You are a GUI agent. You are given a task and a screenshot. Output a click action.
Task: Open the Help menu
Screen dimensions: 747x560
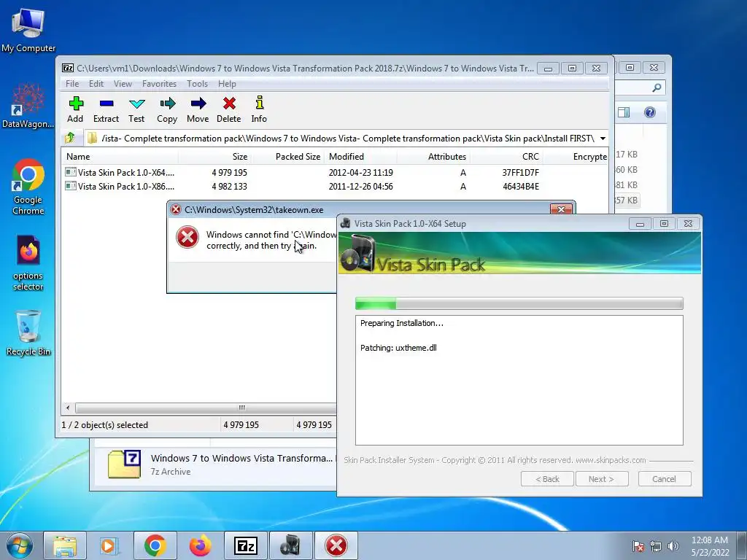point(228,84)
